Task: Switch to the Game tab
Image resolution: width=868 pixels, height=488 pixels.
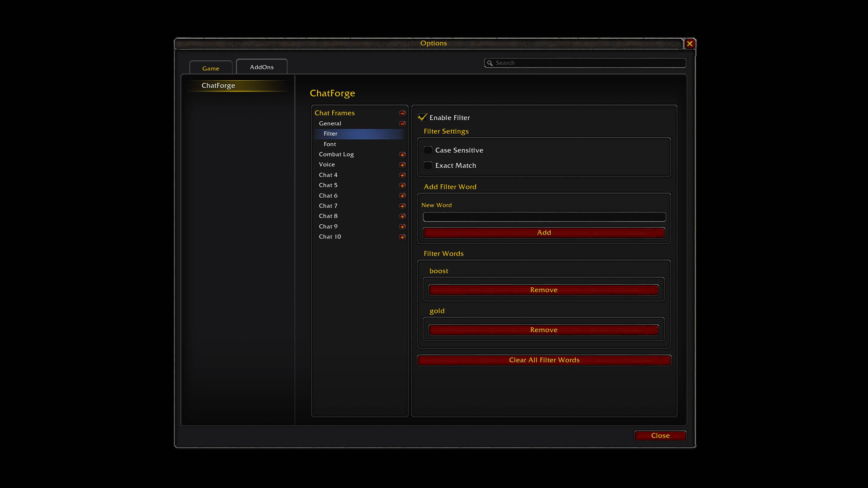Action: tap(211, 68)
